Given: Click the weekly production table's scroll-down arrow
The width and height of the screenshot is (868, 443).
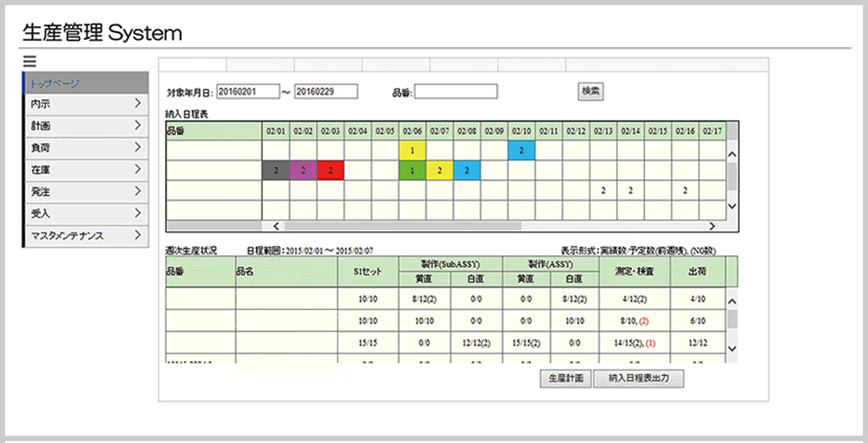Looking at the screenshot, I should 731,347.
